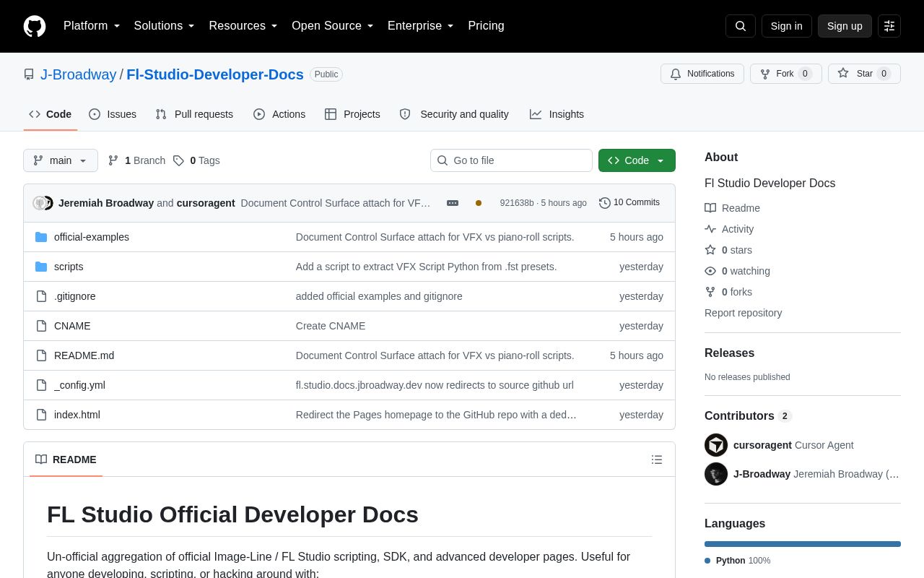Switch to the Projects tab
The width and height of the screenshot is (924, 578).
point(352,114)
